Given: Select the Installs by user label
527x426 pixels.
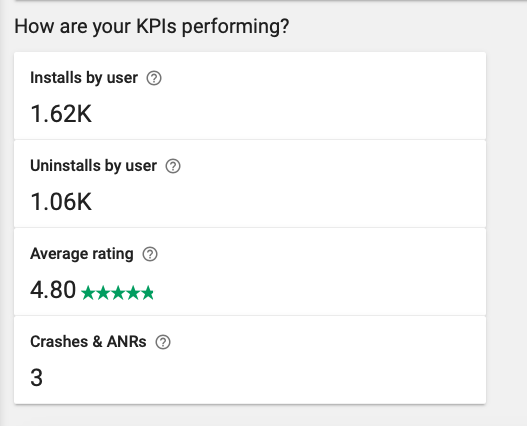Looking at the screenshot, I should 84,78.
